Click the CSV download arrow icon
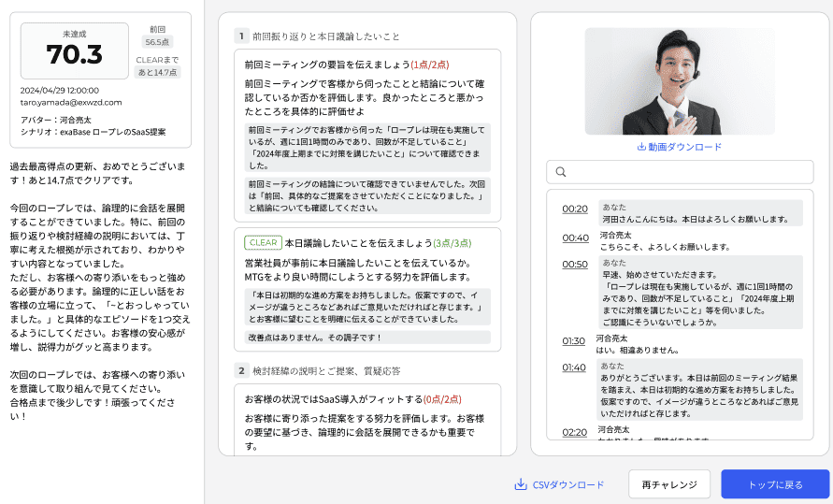This screenshot has width=833, height=504. click(x=521, y=484)
